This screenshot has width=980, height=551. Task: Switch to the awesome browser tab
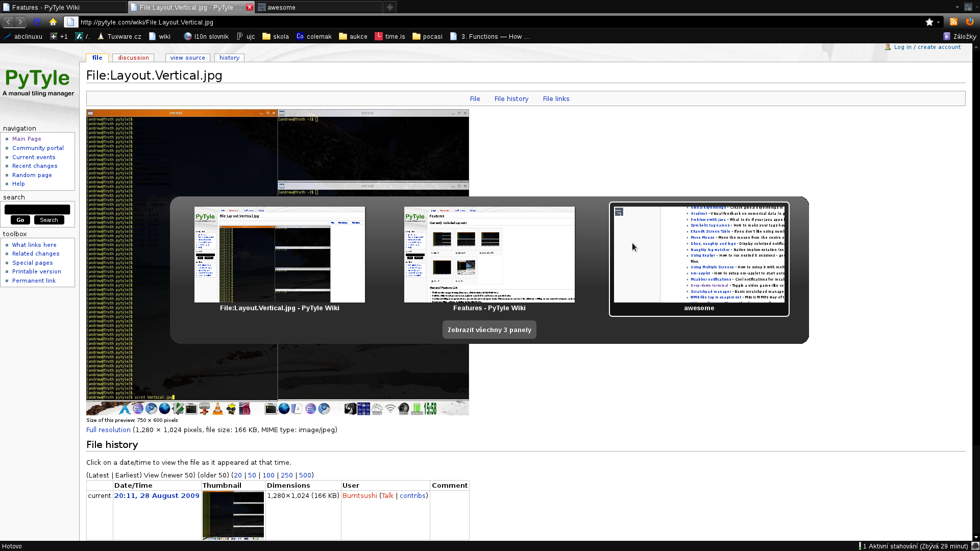point(319,7)
